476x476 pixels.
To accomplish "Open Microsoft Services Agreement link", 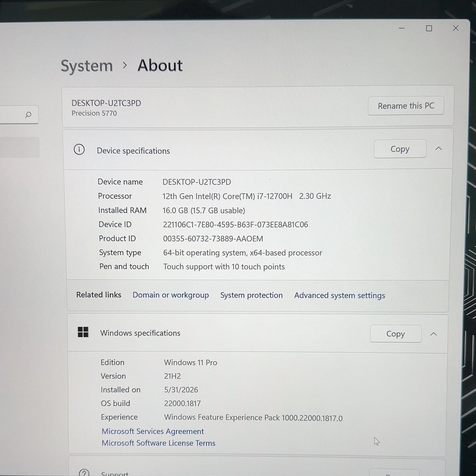I will point(153,431).
